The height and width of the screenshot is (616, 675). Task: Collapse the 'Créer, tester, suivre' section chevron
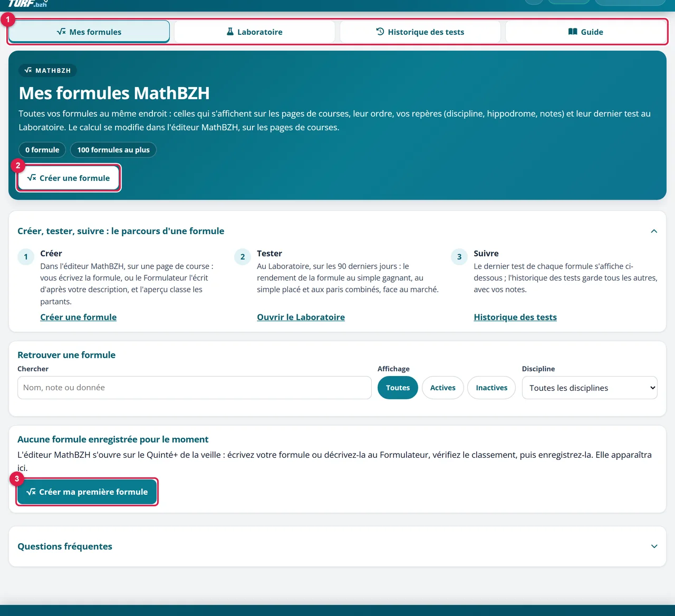(654, 231)
